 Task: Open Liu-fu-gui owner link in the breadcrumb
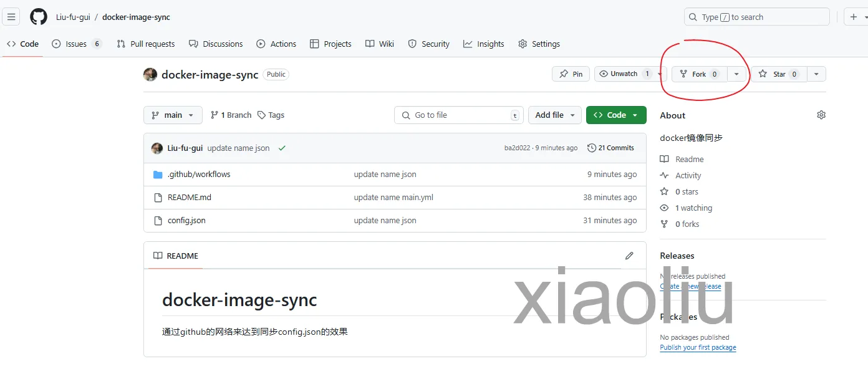pyautogui.click(x=73, y=17)
